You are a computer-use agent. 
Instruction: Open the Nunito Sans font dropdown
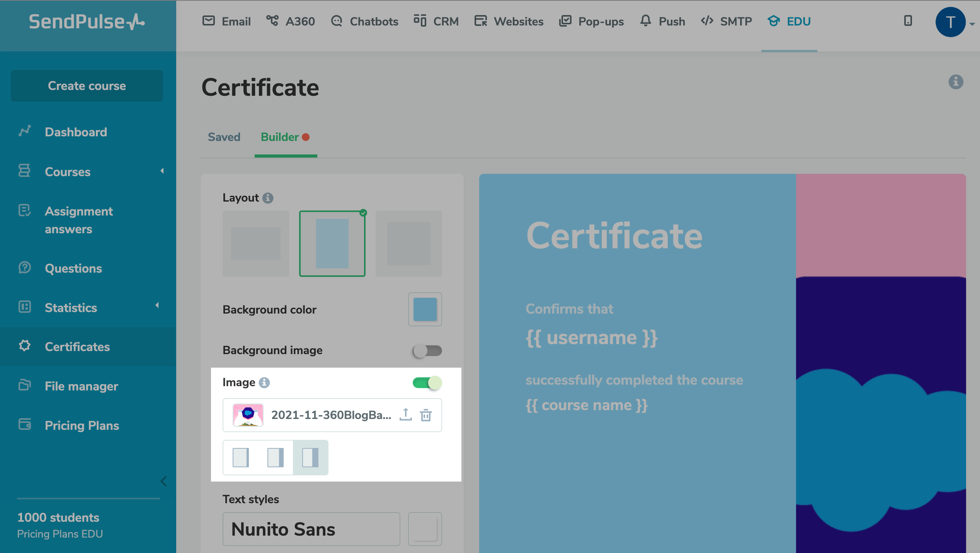click(x=311, y=529)
